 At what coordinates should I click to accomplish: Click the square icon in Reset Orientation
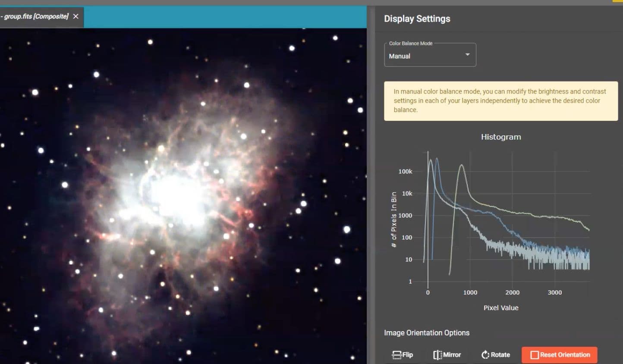[x=535, y=355]
